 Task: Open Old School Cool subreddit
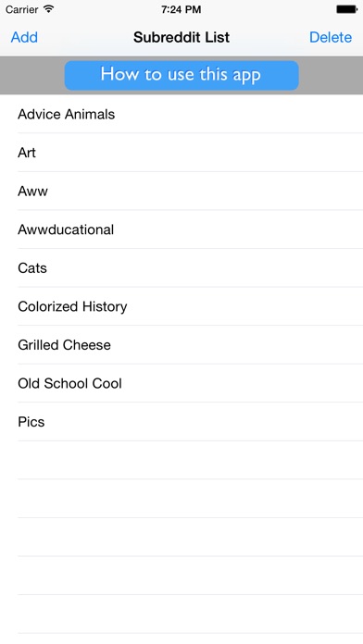point(181,383)
